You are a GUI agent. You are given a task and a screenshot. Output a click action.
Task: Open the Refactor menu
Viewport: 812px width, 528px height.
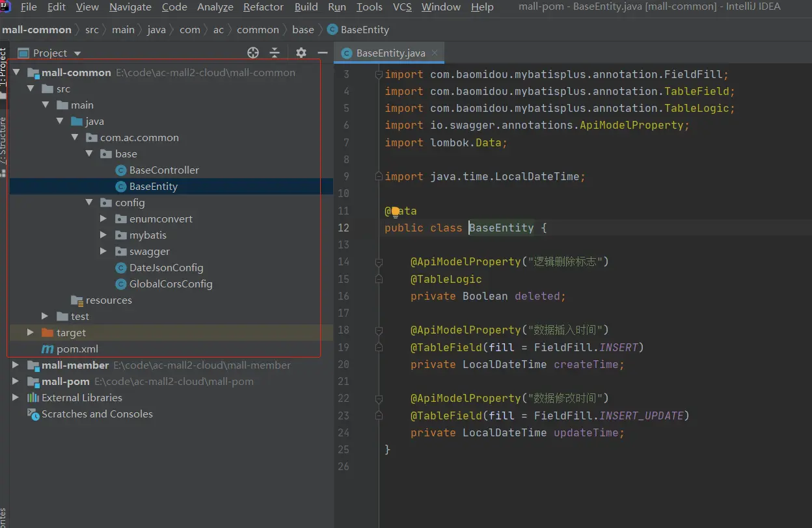264,7
